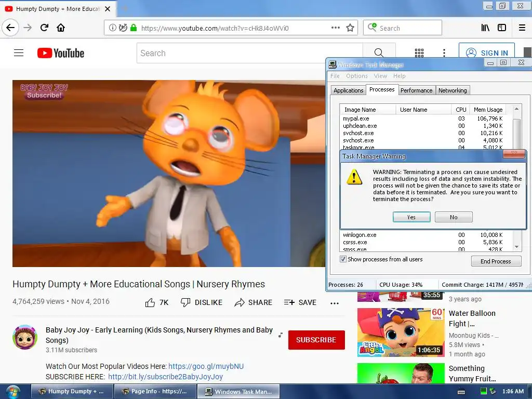This screenshot has height=399, width=532.
Task: Open the goo.gl/muybNU link
Action: (x=206, y=366)
